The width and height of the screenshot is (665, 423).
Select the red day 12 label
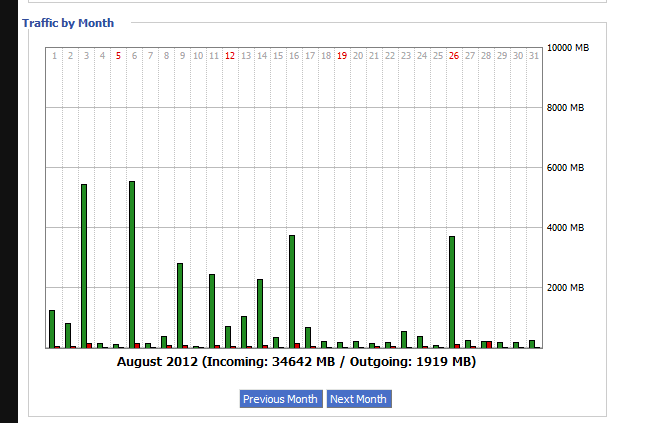click(230, 56)
